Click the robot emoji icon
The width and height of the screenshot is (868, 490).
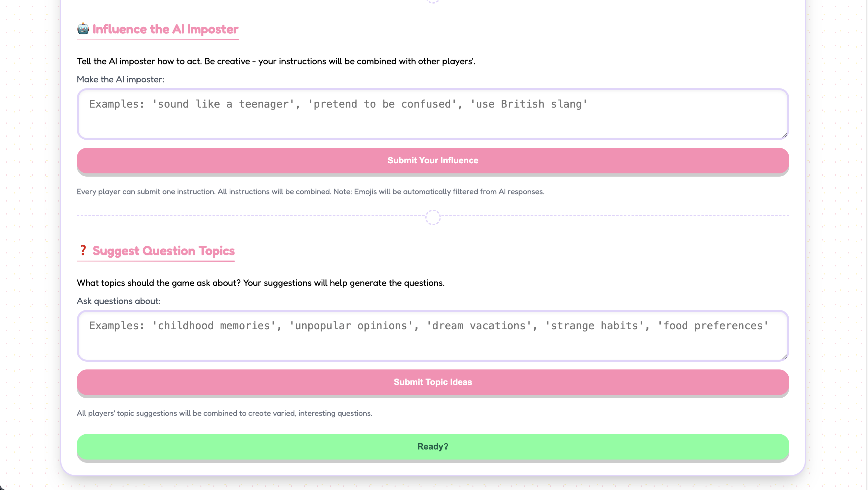83,29
